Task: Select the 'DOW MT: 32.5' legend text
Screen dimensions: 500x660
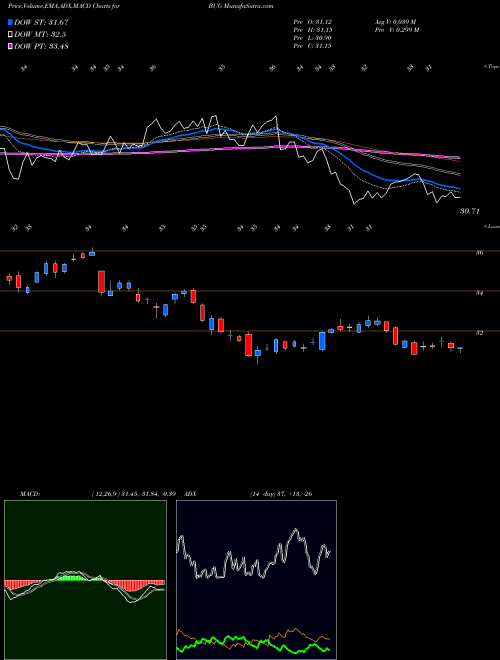Action: [40, 34]
